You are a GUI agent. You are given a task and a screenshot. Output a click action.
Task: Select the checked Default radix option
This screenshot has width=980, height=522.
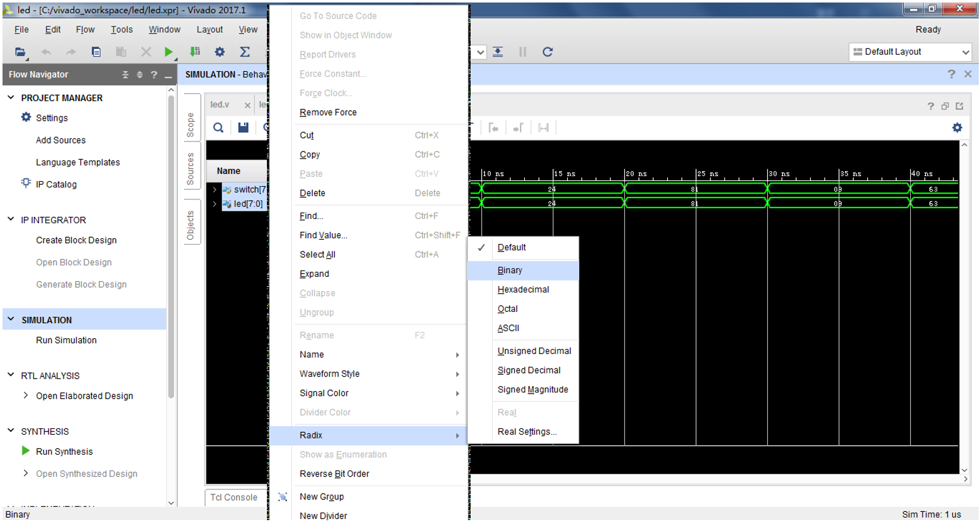512,248
